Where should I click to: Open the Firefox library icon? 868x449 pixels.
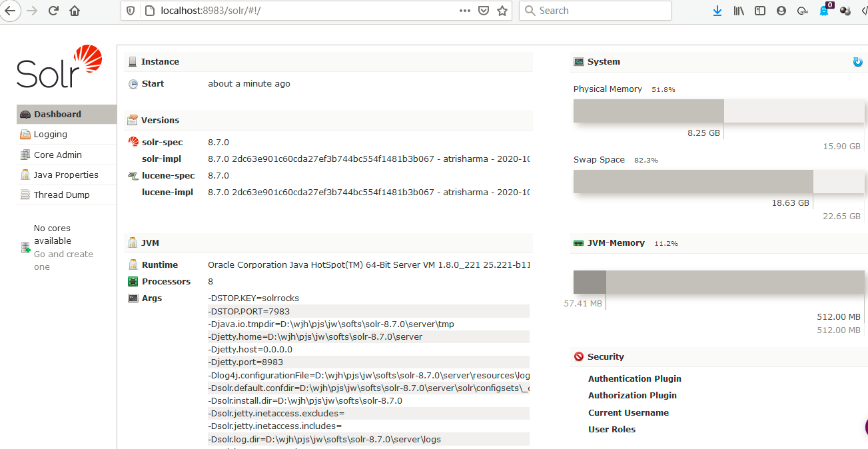[739, 11]
